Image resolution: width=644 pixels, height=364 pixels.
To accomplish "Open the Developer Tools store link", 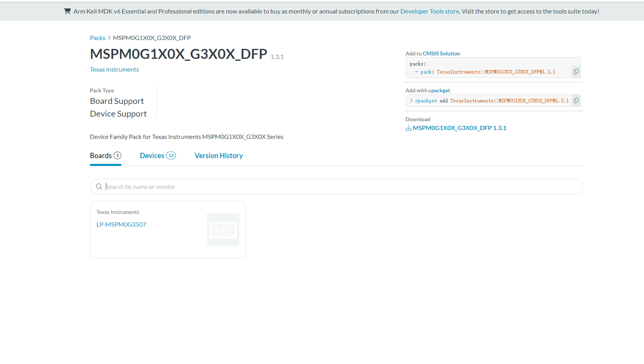I will [430, 11].
